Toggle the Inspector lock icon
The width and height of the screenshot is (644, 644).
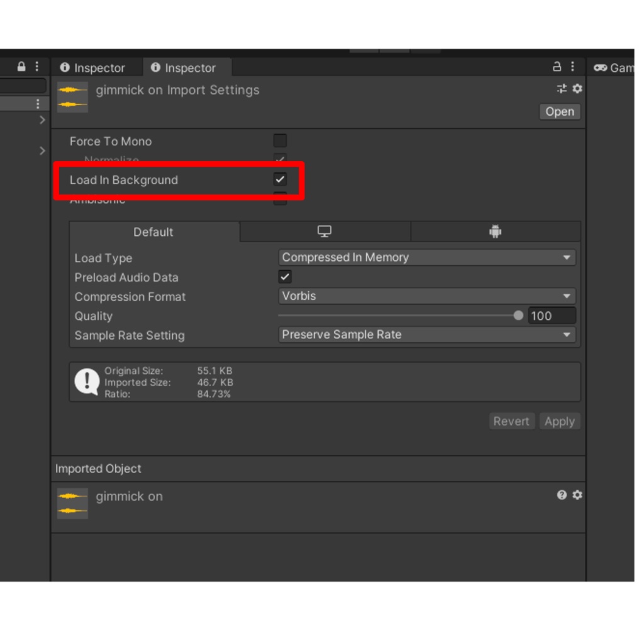pyautogui.click(x=557, y=67)
